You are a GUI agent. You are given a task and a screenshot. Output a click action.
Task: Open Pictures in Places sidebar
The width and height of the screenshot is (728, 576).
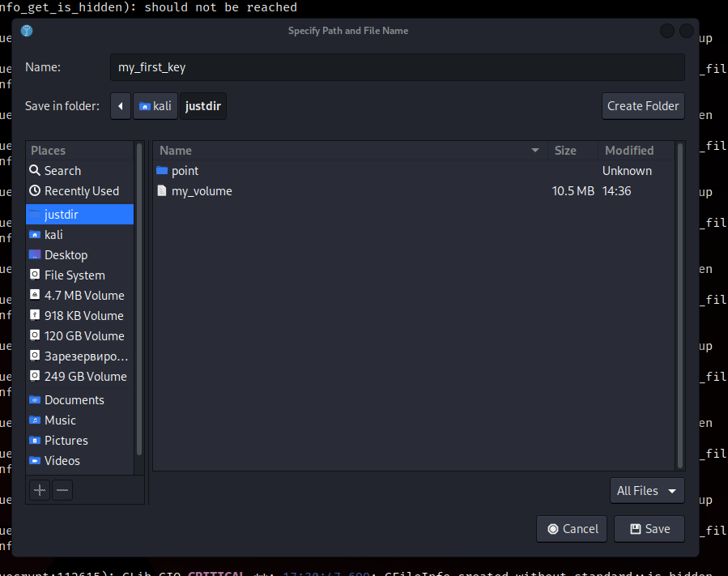click(x=79, y=441)
